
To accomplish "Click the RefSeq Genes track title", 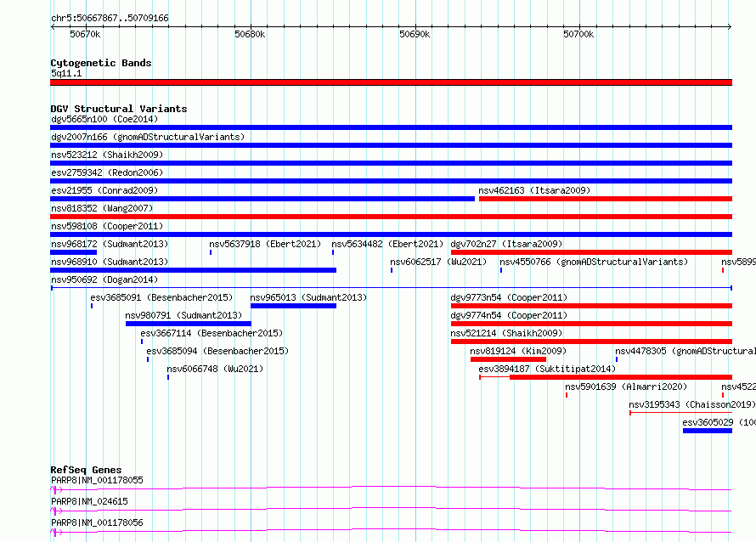I will point(86,470).
